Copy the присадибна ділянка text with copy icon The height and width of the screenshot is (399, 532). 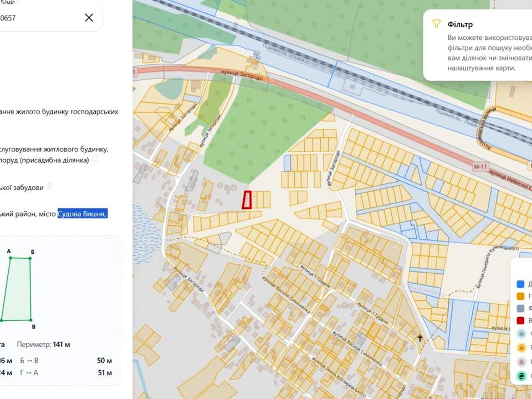[95, 159]
